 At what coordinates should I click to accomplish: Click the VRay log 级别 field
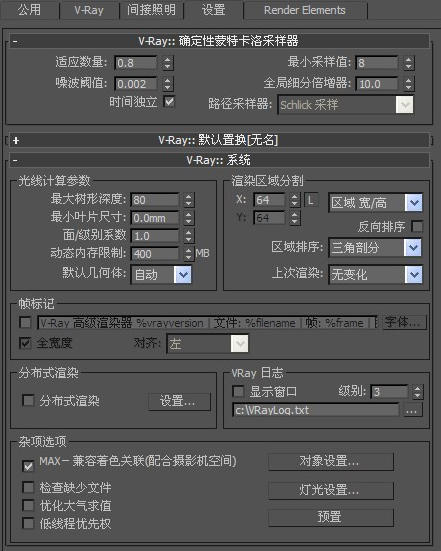tap(389, 392)
